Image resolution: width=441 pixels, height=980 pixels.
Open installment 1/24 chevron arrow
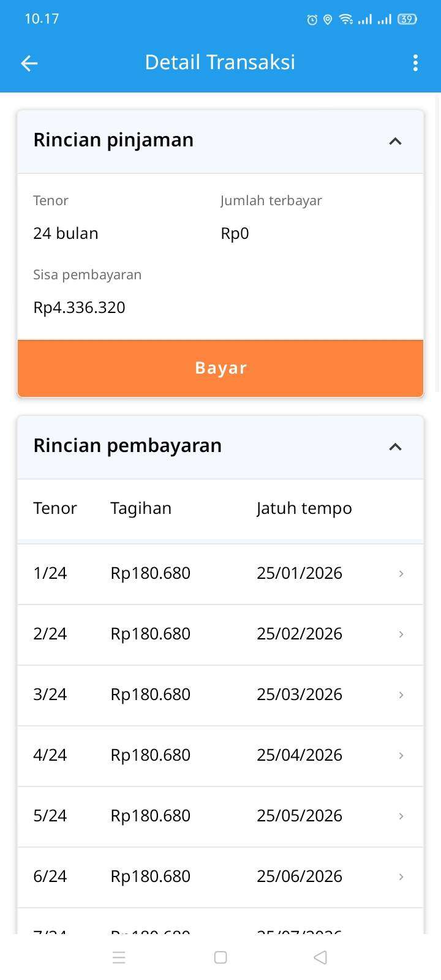401,573
